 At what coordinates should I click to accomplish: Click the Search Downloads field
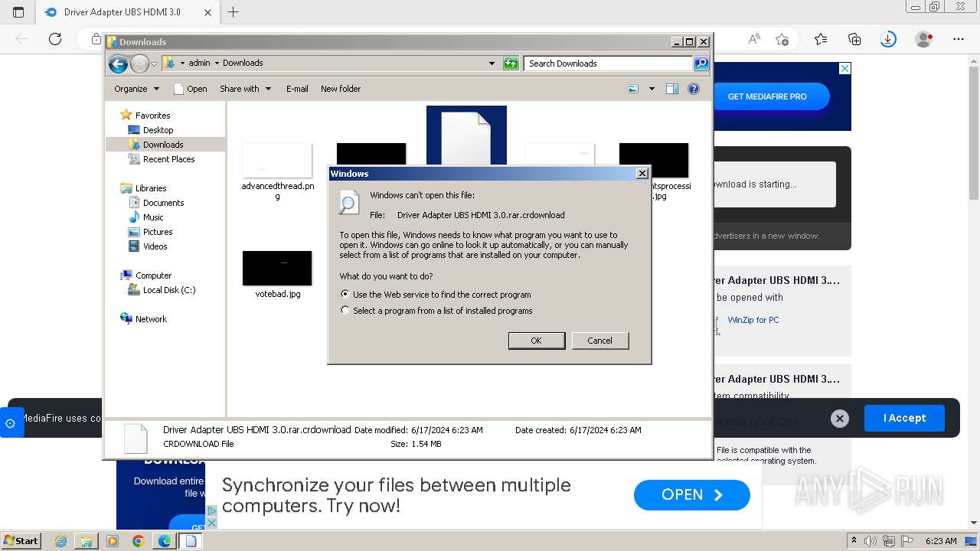point(608,64)
